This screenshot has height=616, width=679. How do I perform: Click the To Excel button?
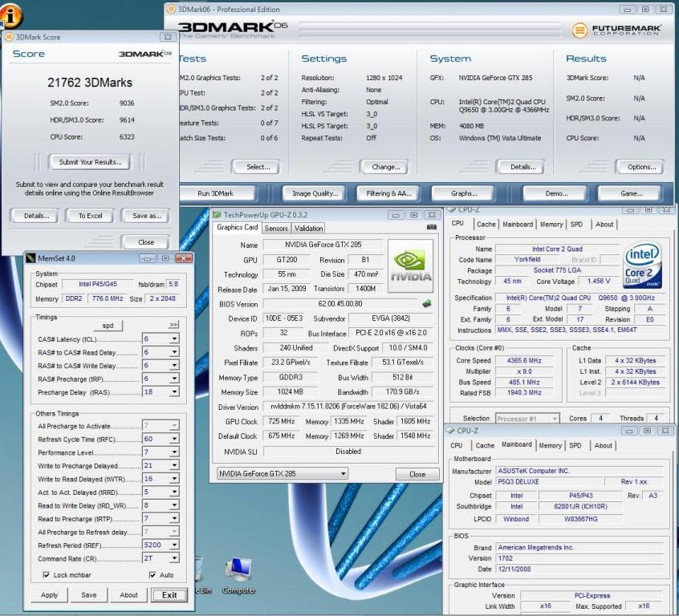90,216
